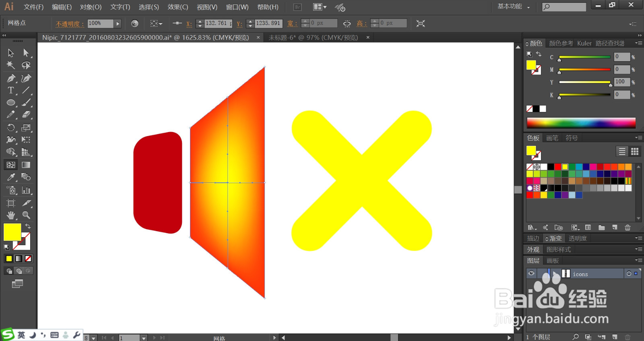644x341 pixels.
Task: Click the Recolor Artwork wheel icon
Action: (134, 23)
